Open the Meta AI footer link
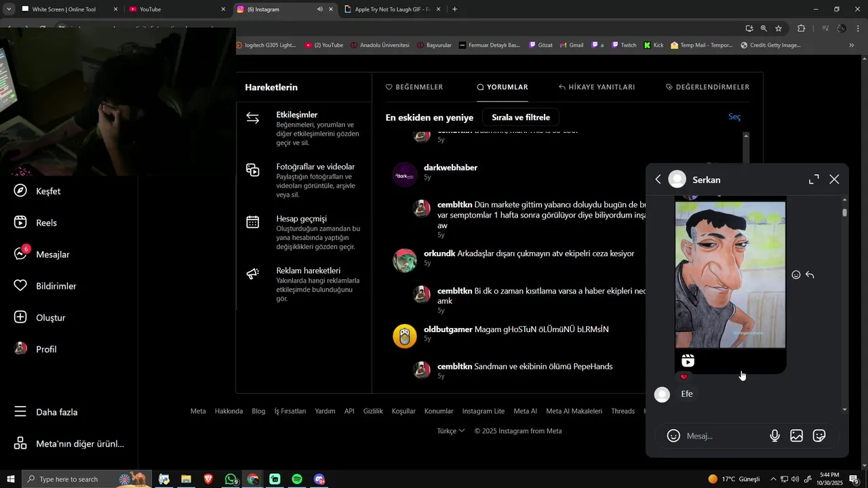 525,411
